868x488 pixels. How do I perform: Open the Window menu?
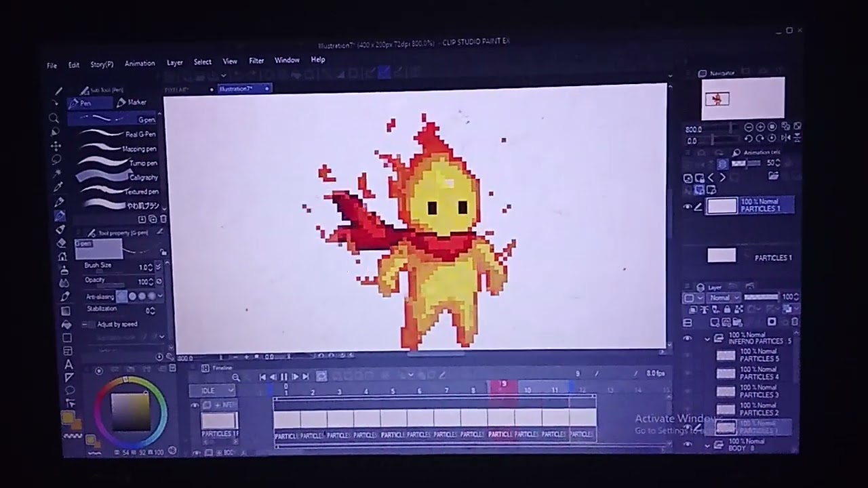click(x=287, y=60)
